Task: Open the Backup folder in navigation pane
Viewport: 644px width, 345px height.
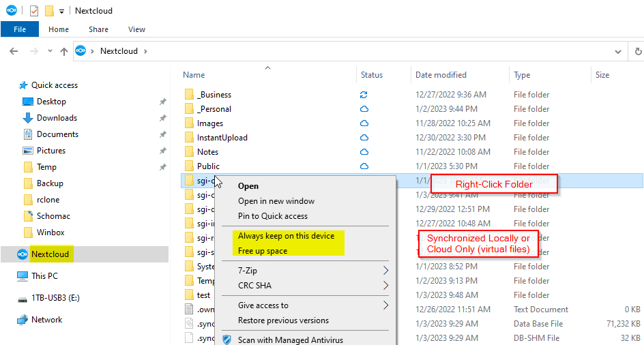Action: (x=50, y=183)
